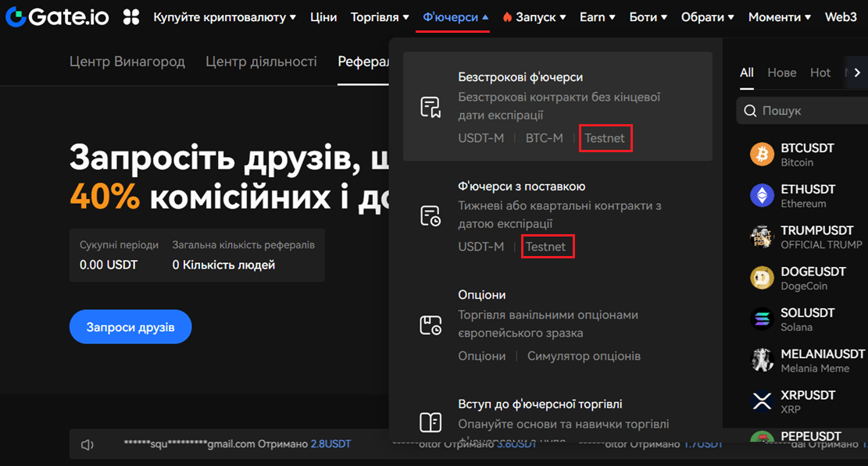
Task: Click the delivery futures clock-document icon
Action: (x=430, y=215)
